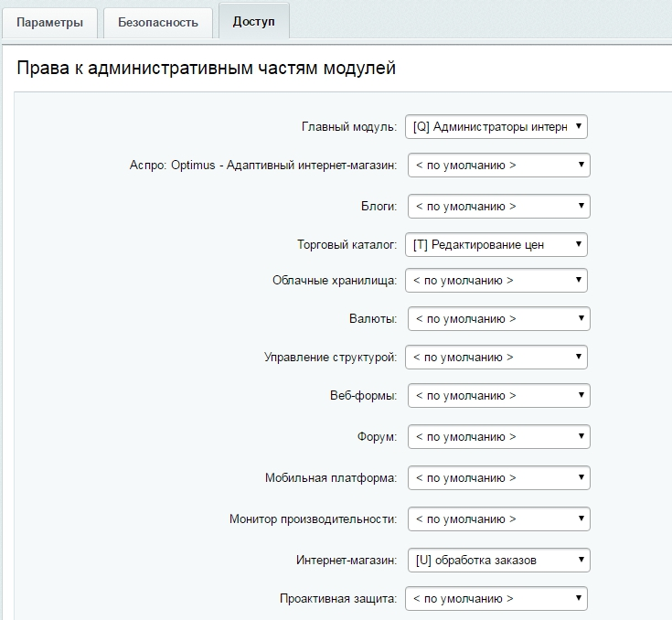Screen dimensions: 672x620
Task: Select the Доступ tab
Action: click(x=254, y=21)
